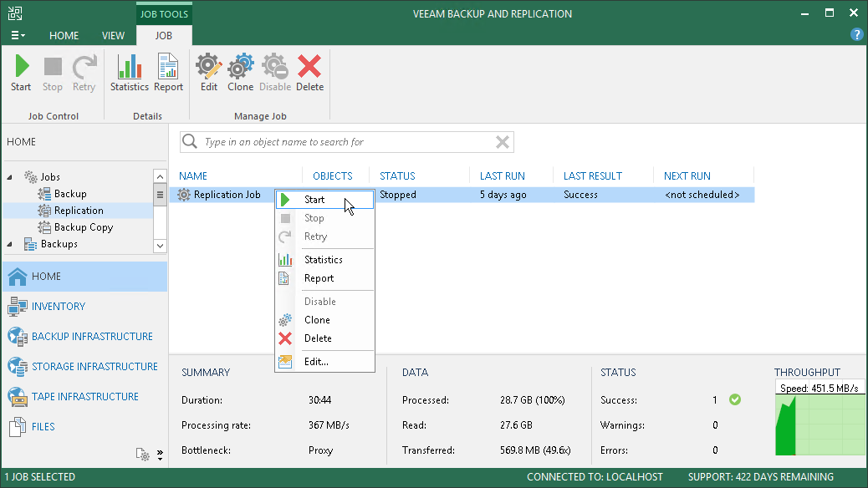Sort by the LAST RUN column header
This screenshot has height=488, width=868.
coord(502,176)
